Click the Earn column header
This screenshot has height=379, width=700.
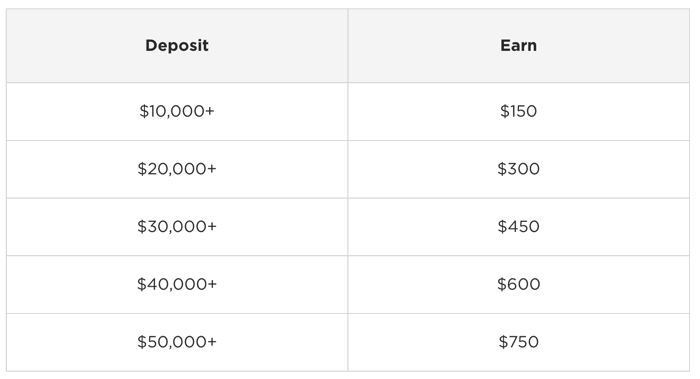pos(519,46)
